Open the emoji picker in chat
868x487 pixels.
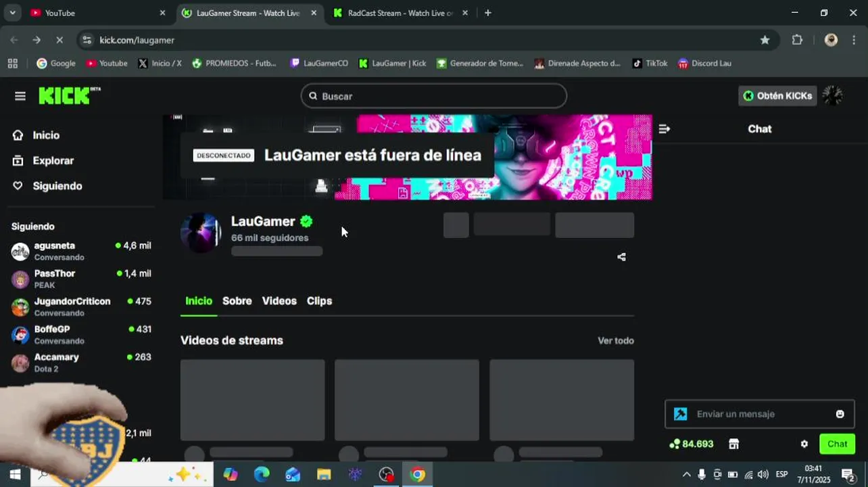840,414
